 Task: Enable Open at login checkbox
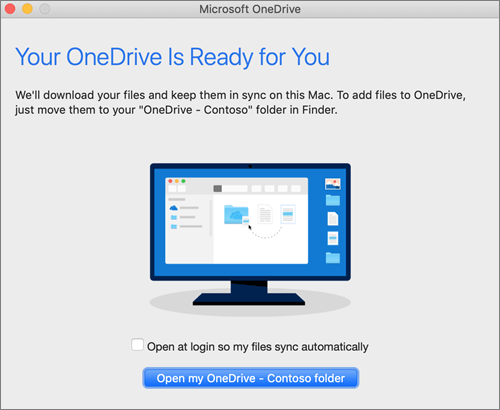[x=137, y=345]
